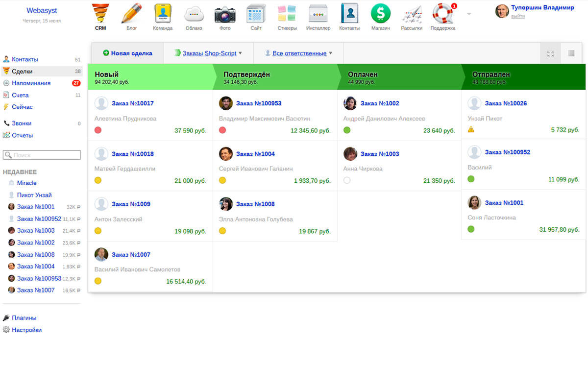The image size is (588, 392).
Task: Open the Mailings app icon
Action: point(411,15)
